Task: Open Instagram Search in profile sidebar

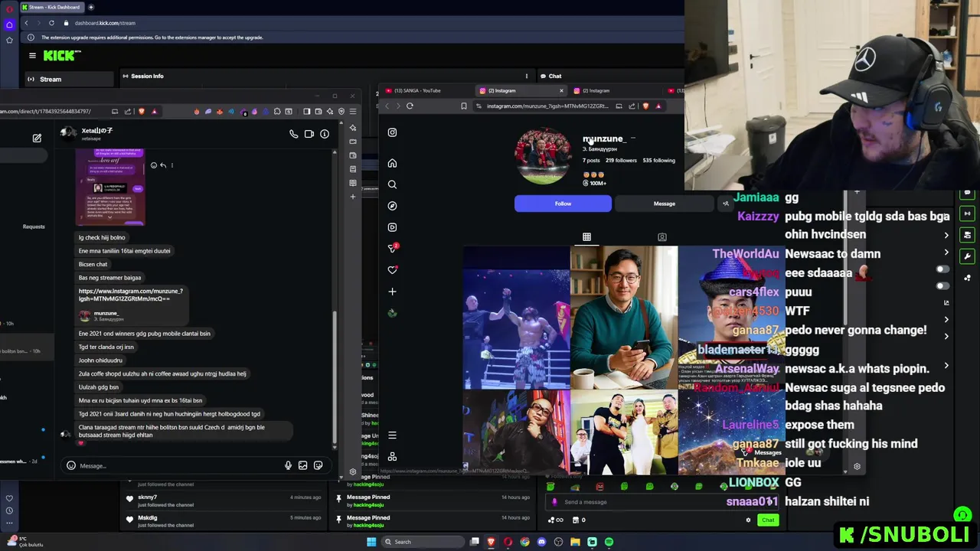Action: pos(392,184)
